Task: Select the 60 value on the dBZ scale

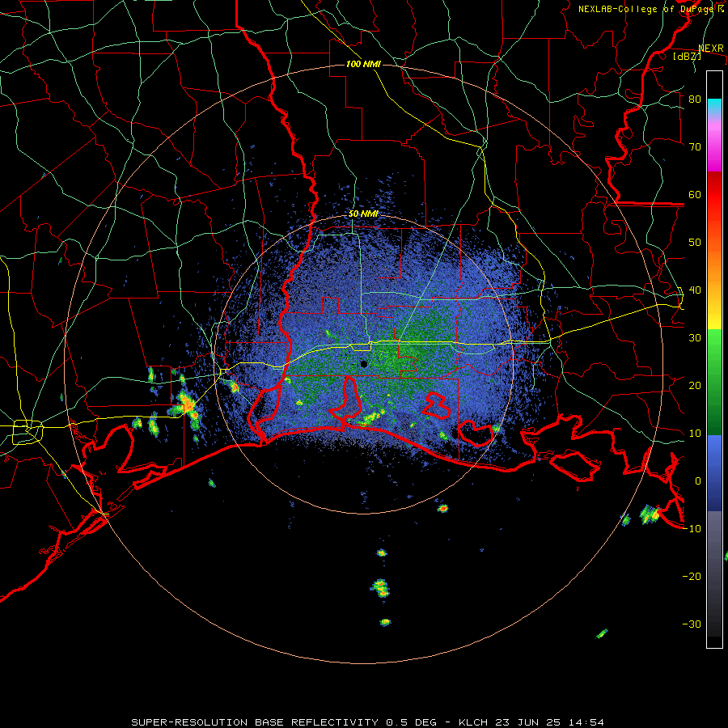Action: pyautogui.click(x=695, y=194)
